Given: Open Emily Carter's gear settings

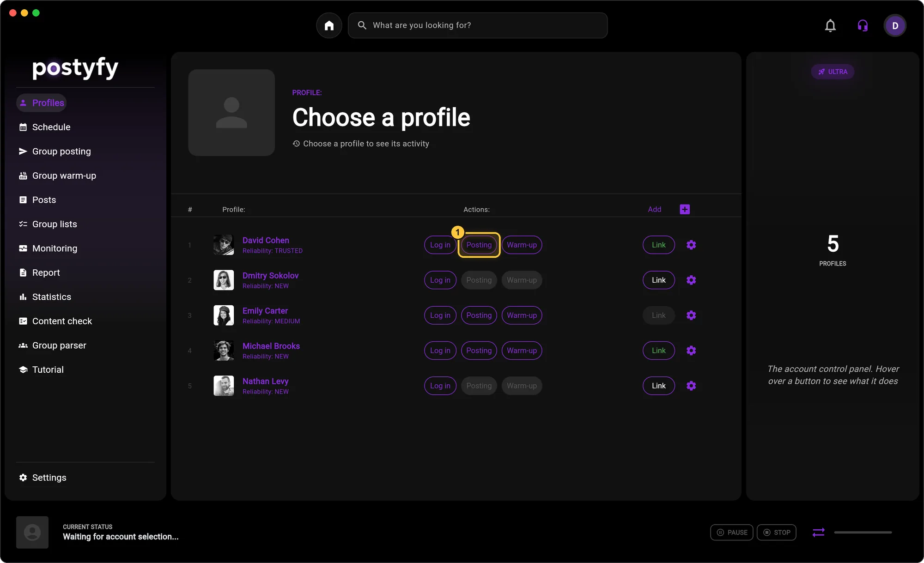Looking at the screenshot, I should (691, 315).
